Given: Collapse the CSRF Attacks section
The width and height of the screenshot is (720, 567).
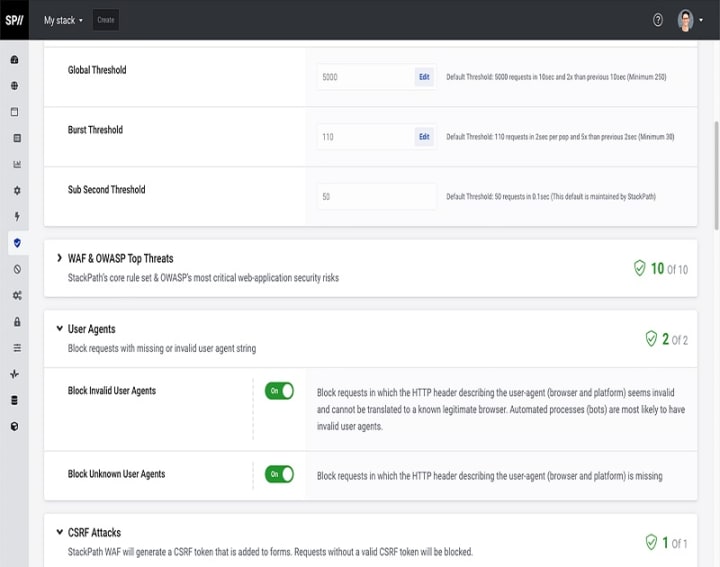Looking at the screenshot, I should (x=60, y=532).
